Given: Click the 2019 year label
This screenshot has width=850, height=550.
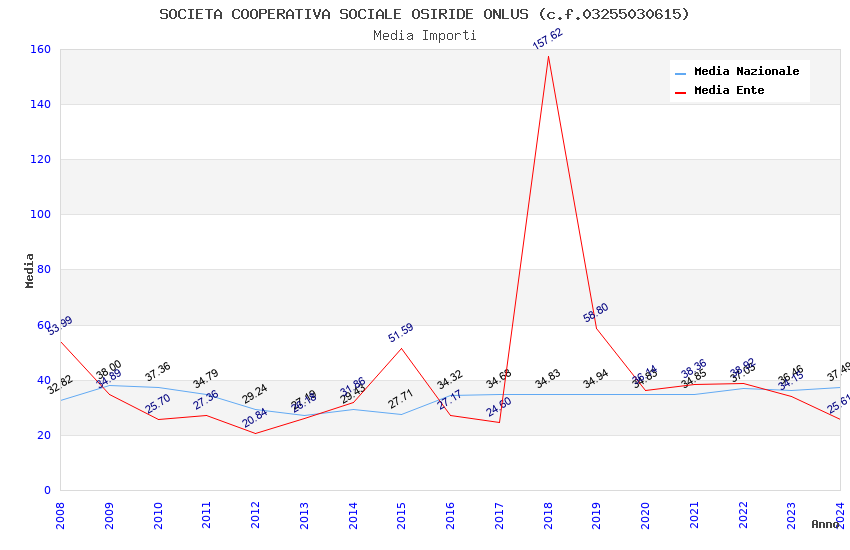Looking at the screenshot, I should 596,515.
